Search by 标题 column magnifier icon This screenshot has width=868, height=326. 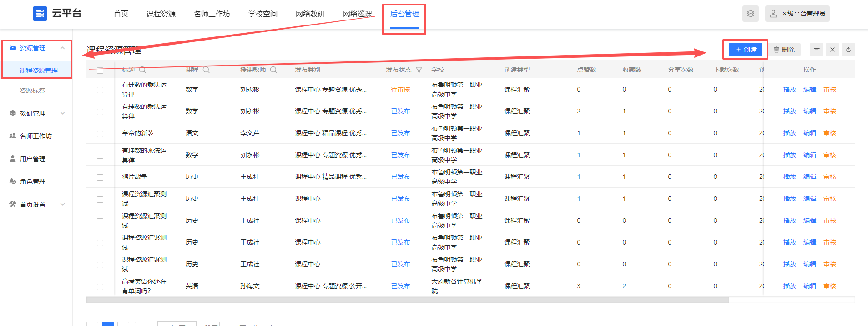[142, 70]
